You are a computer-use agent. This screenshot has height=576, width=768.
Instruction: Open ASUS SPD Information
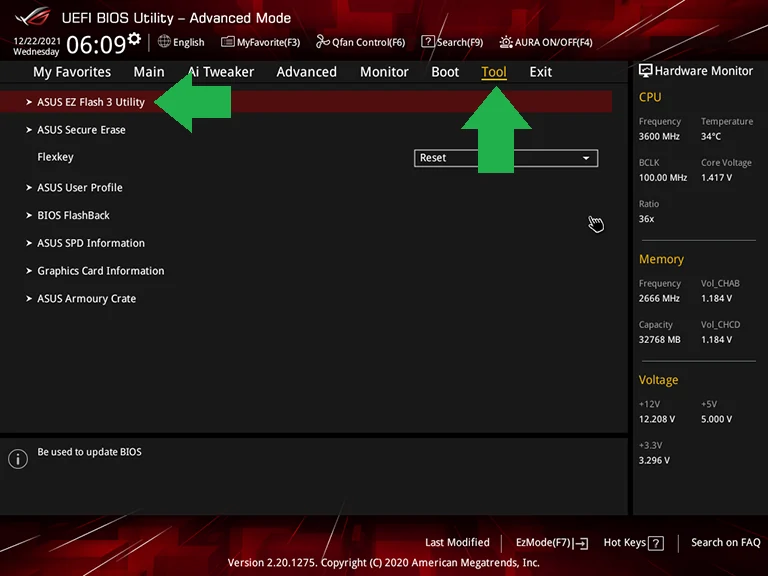91,243
